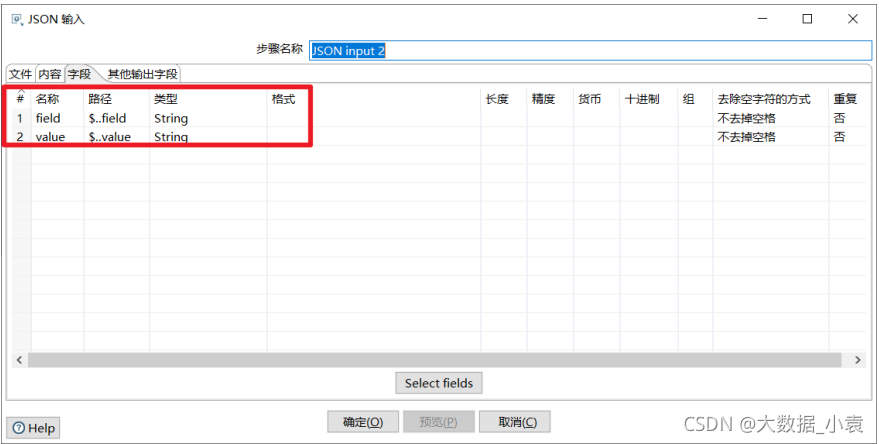Click the Select fields button
This screenshot has height=444, width=879.
(x=439, y=383)
